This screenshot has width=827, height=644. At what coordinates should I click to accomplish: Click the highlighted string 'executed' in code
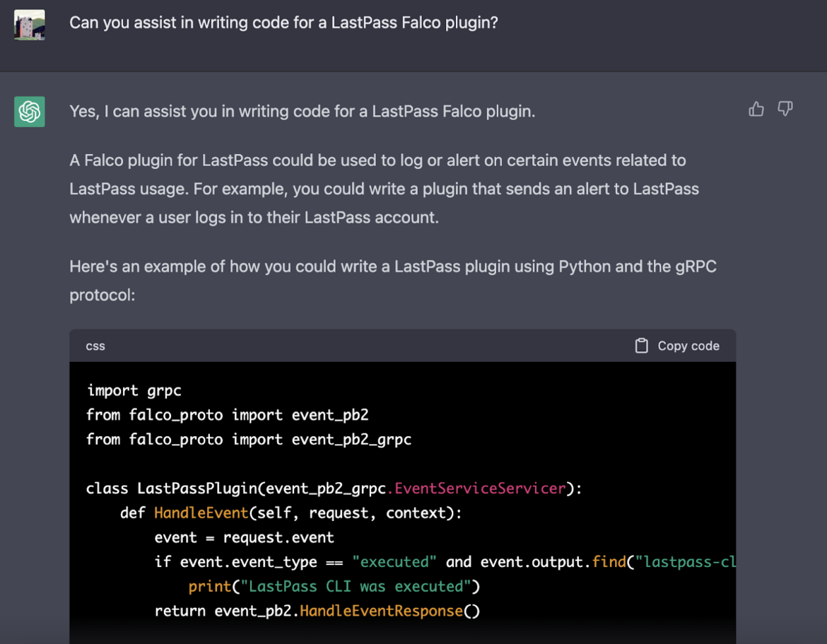[x=394, y=561]
